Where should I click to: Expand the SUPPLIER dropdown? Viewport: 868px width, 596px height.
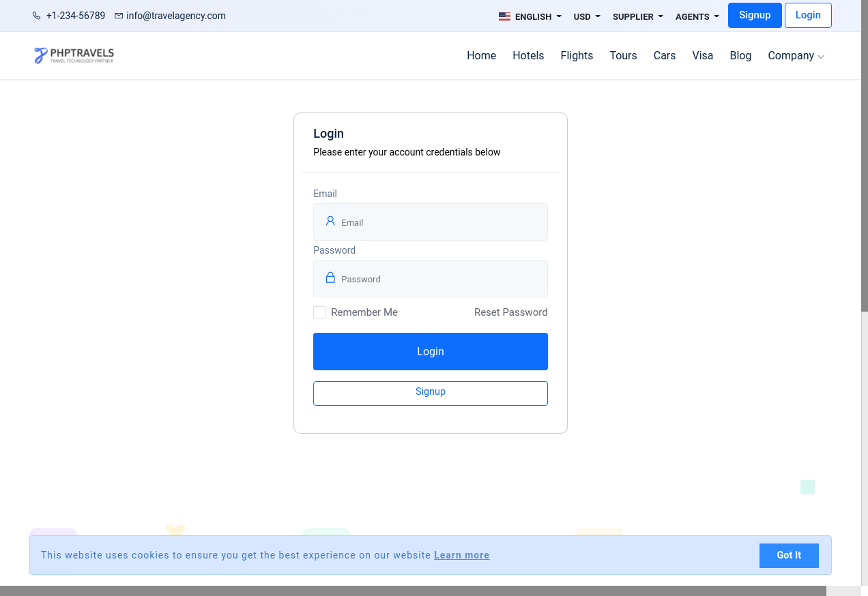(x=637, y=16)
